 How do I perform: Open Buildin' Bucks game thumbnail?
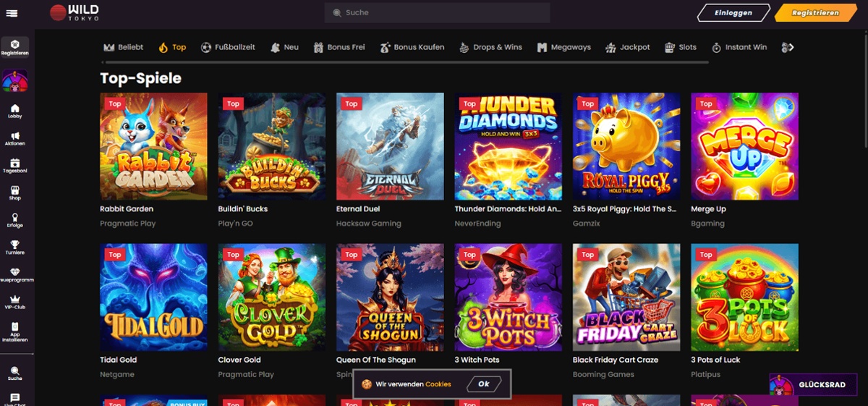tap(271, 146)
